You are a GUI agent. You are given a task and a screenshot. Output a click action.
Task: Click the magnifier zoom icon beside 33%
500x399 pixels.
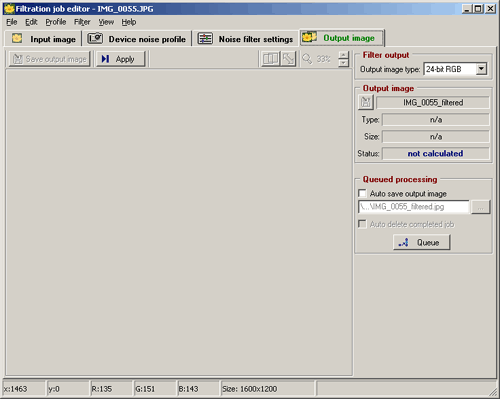[307, 59]
